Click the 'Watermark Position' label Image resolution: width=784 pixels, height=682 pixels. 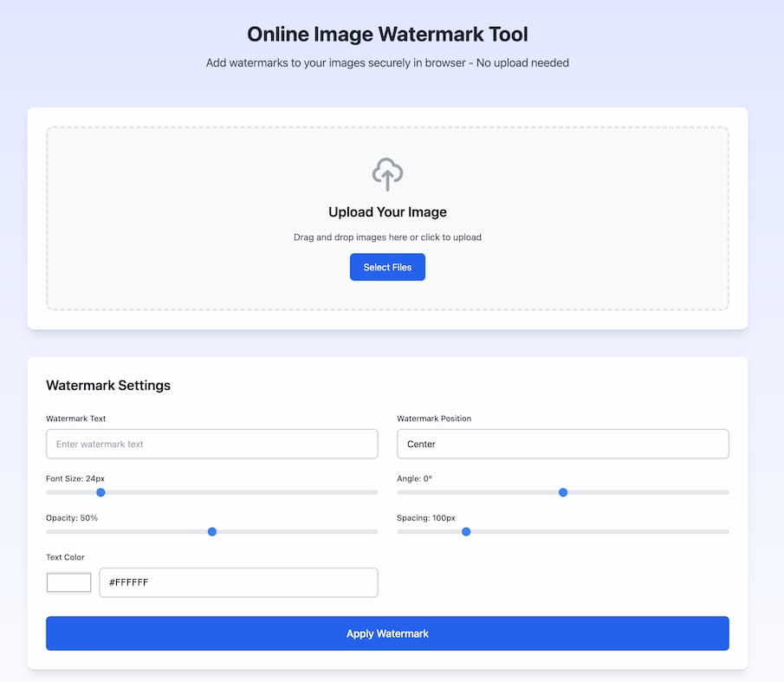tap(434, 419)
